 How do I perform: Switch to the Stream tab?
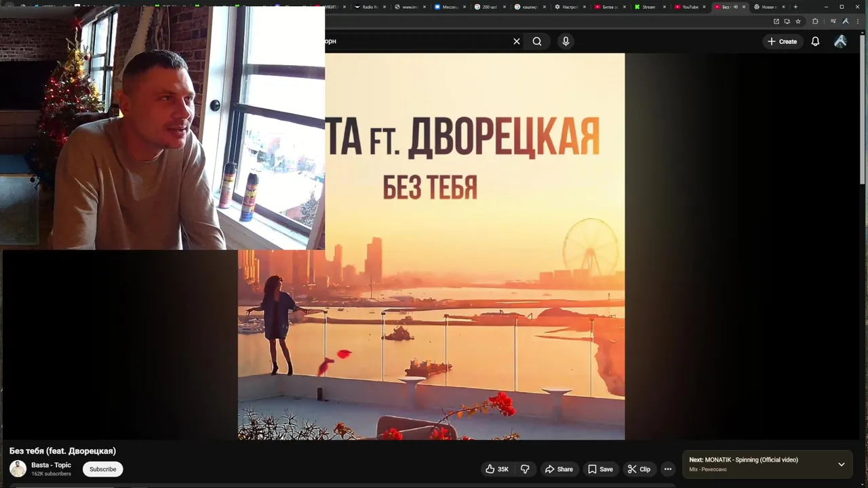(649, 7)
